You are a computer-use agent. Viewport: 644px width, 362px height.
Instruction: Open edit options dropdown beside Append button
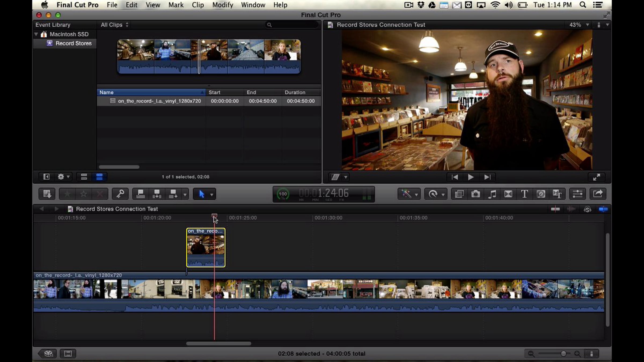pyautogui.click(x=185, y=194)
